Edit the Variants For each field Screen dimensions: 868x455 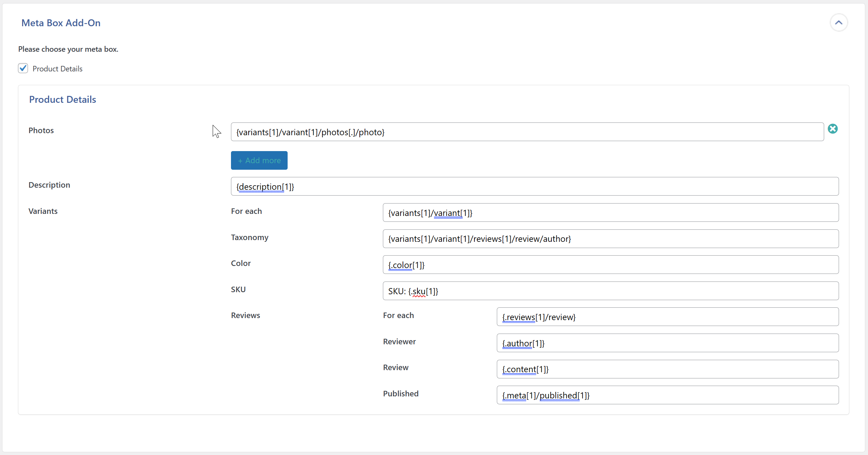(x=610, y=212)
